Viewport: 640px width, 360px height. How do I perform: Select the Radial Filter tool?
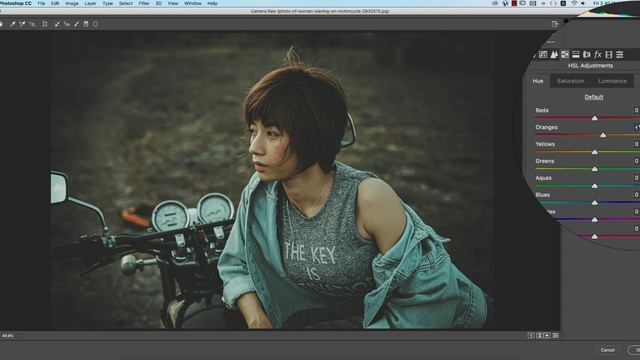tap(96, 24)
